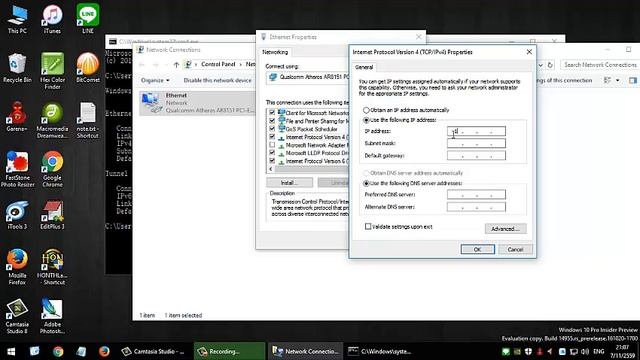Click OK in IPv4 Properties
The width and height of the screenshot is (640, 360).
click(x=478, y=249)
